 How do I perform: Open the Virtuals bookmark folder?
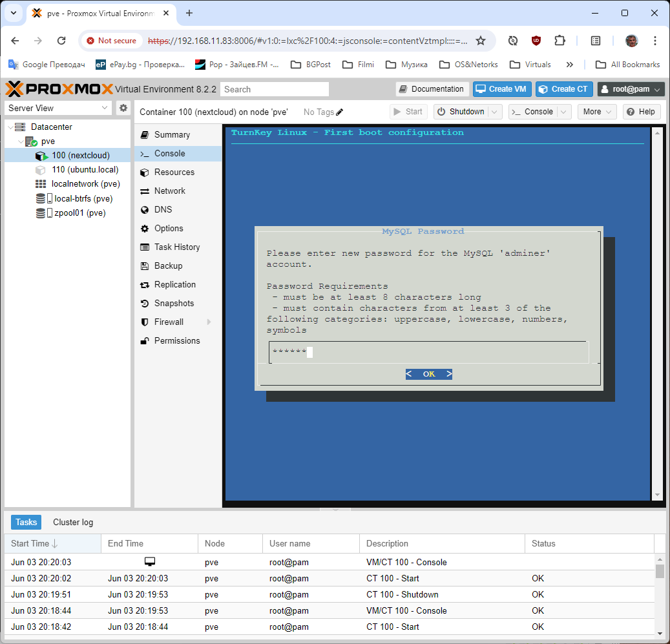click(x=530, y=65)
